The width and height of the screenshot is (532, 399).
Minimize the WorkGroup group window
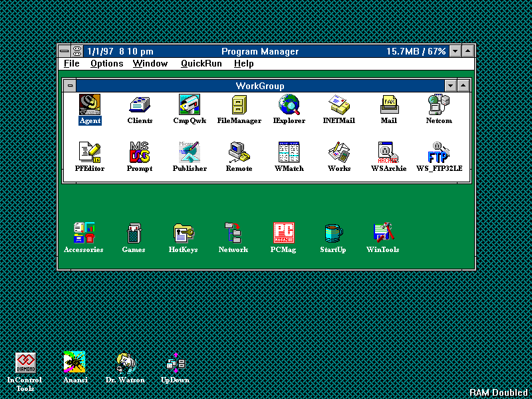click(x=450, y=86)
